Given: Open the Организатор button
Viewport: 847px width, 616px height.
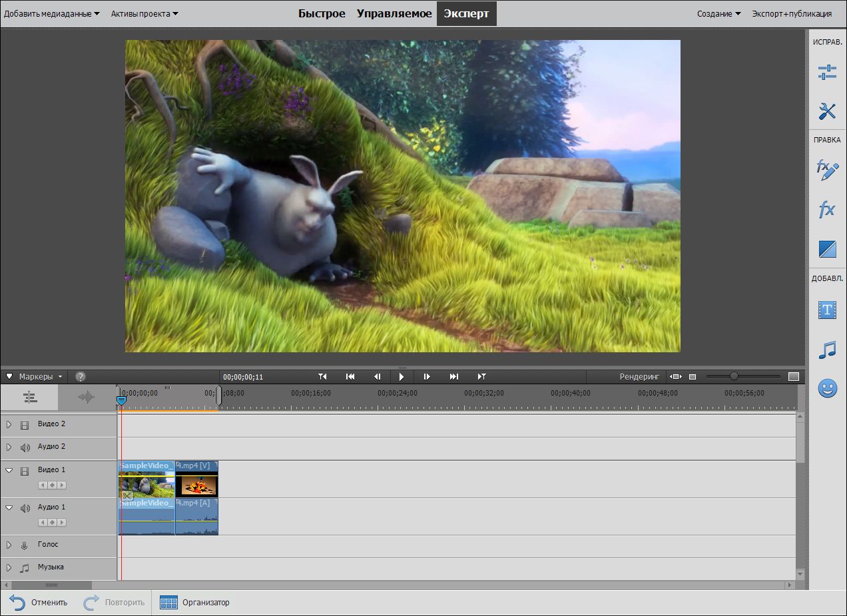Looking at the screenshot, I should point(195,603).
